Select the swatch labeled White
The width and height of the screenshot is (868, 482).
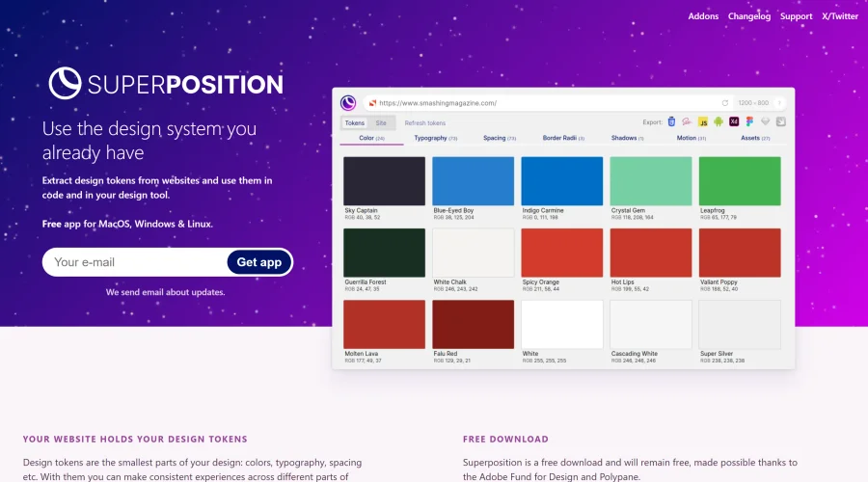562,324
